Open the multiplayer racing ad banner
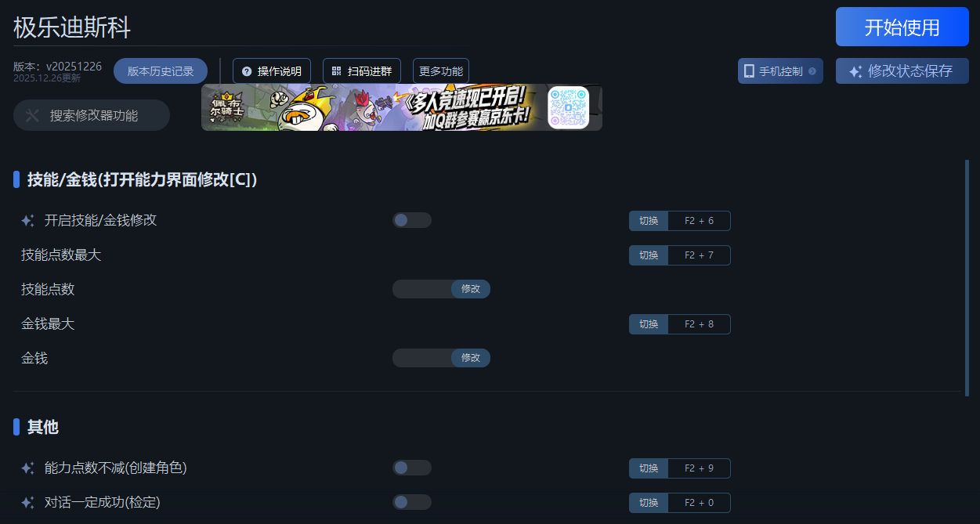This screenshot has height=524, width=980. 402,107
